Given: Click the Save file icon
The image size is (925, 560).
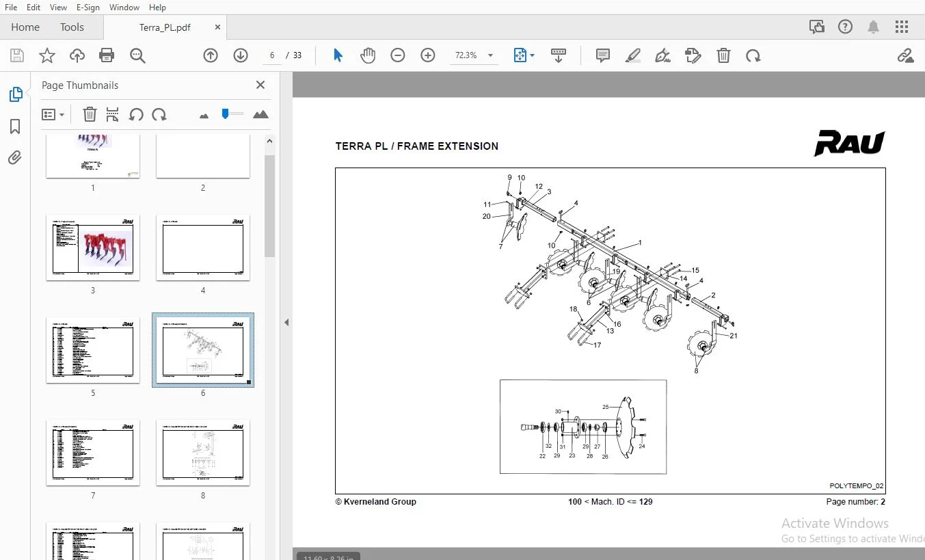Looking at the screenshot, I should 17,55.
